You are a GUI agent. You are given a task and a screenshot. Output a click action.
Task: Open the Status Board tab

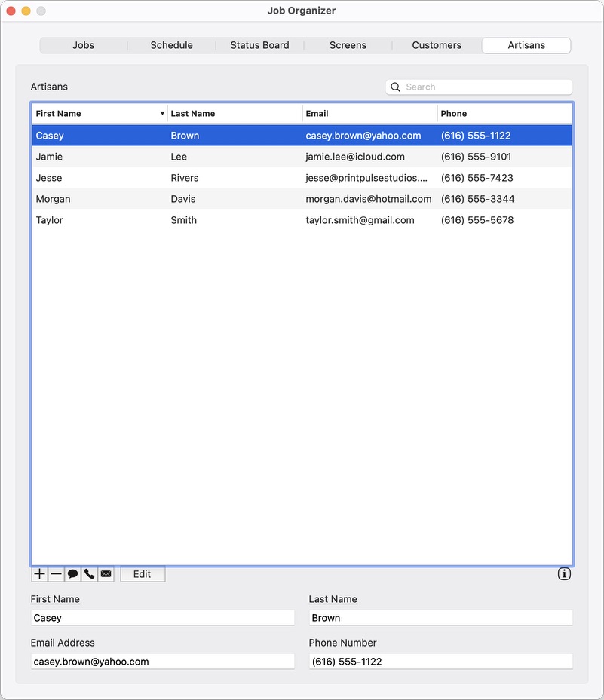click(x=259, y=45)
